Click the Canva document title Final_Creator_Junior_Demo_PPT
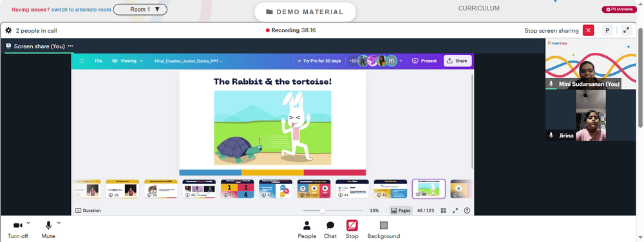Viewport: 644px width, 242px height. (189, 61)
